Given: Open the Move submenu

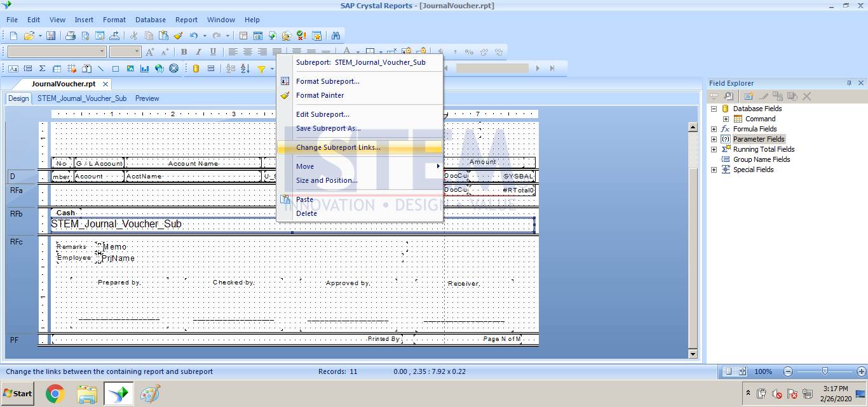Looking at the screenshot, I should [x=360, y=166].
